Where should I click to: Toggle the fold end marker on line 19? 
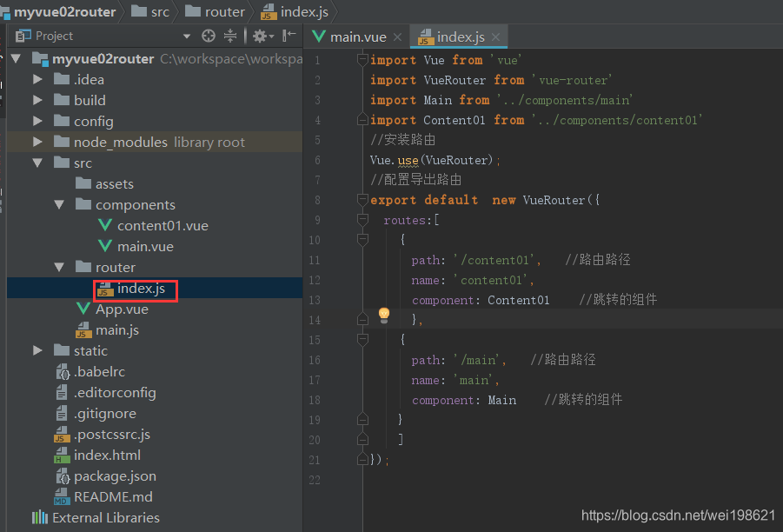(362, 420)
